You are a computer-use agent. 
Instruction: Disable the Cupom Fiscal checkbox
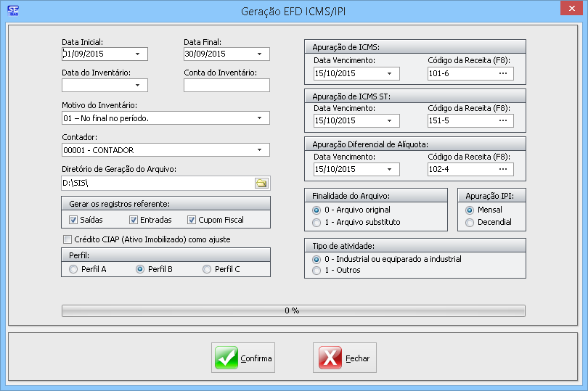pyautogui.click(x=192, y=220)
